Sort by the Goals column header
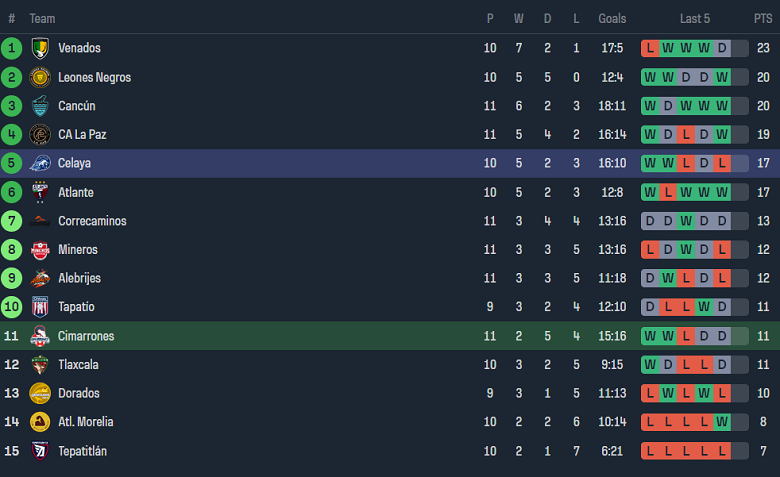This screenshot has height=477, width=780. pyautogui.click(x=612, y=19)
